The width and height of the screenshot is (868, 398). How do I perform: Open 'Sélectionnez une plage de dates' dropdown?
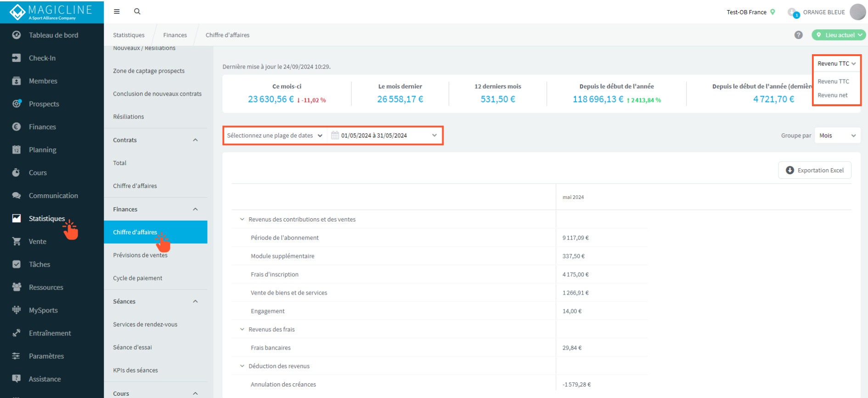click(x=275, y=136)
